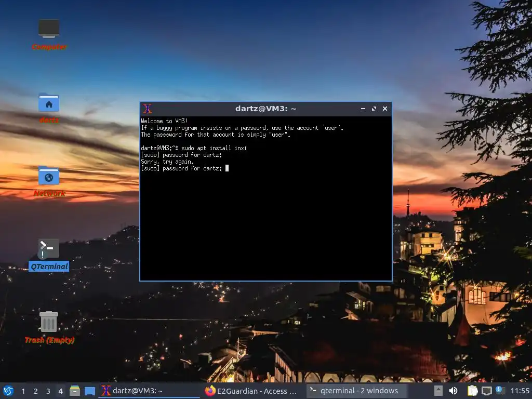Click the 'Welcome to VM3!' line
Screen dimensions: 532x399
pyautogui.click(x=164, y=121)
